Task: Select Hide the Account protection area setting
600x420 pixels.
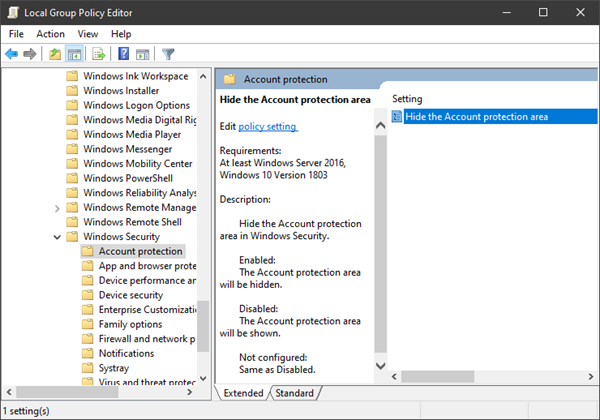Action: [494, 116]
